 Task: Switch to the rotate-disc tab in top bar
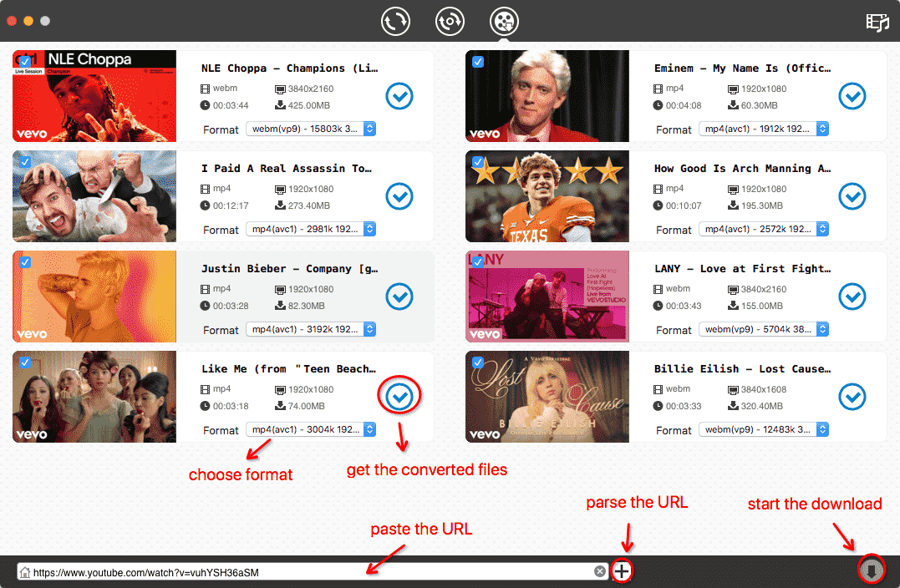pos(450,21)
